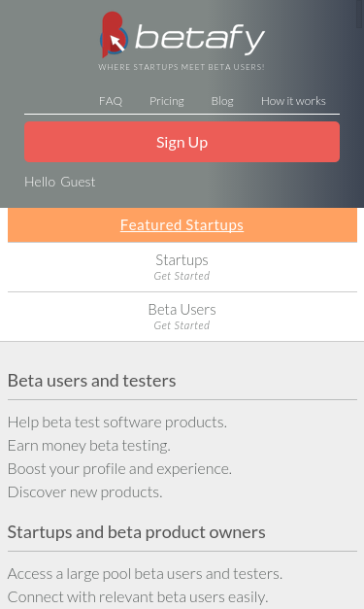Image resolution: width=364 pixels, height=609 pixels.
Task: Click 'Access a large pool beta users' line
Action: coord(146,574)
